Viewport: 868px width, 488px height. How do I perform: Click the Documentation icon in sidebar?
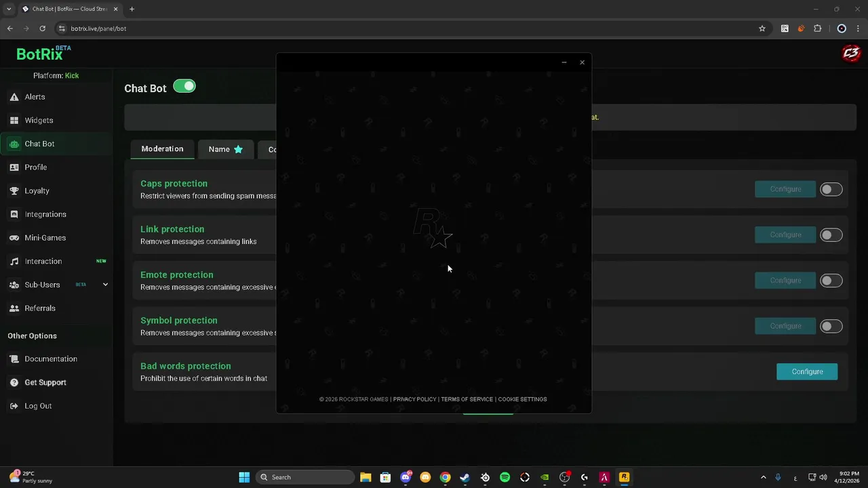pos(14,359)
